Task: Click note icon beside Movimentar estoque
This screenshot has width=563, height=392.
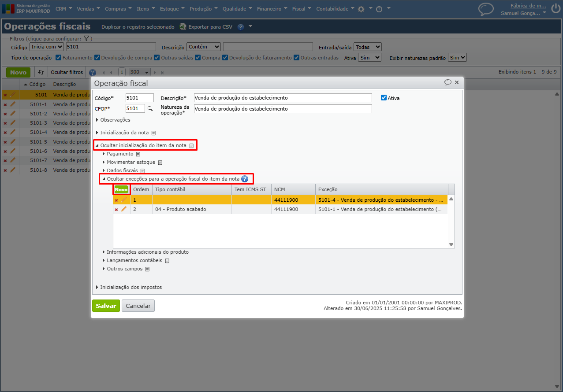Action: pyautogui.click(x=160, y=163)
